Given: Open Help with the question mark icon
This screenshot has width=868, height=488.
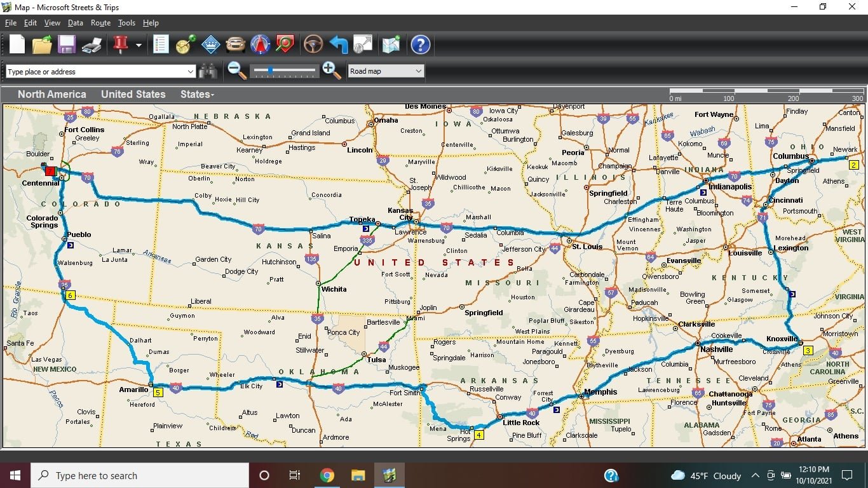Looking at the screenshot, I should [x=421, y=44].
